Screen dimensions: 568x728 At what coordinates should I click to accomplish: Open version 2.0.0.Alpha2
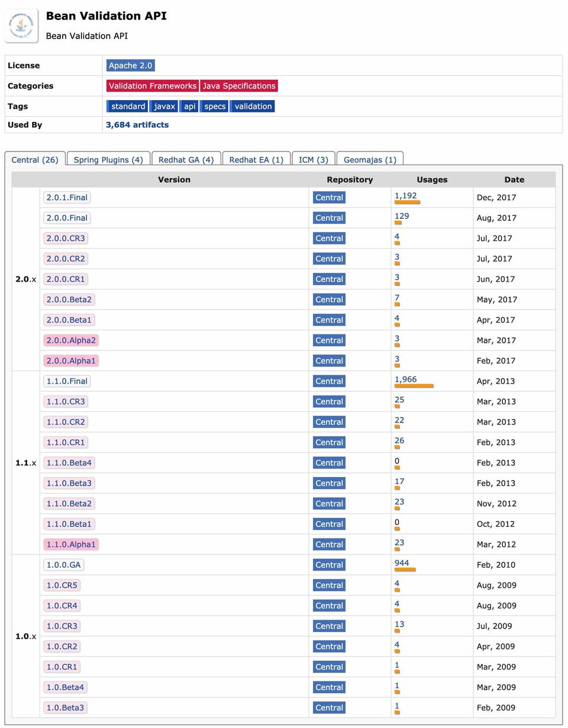point(71,340)
